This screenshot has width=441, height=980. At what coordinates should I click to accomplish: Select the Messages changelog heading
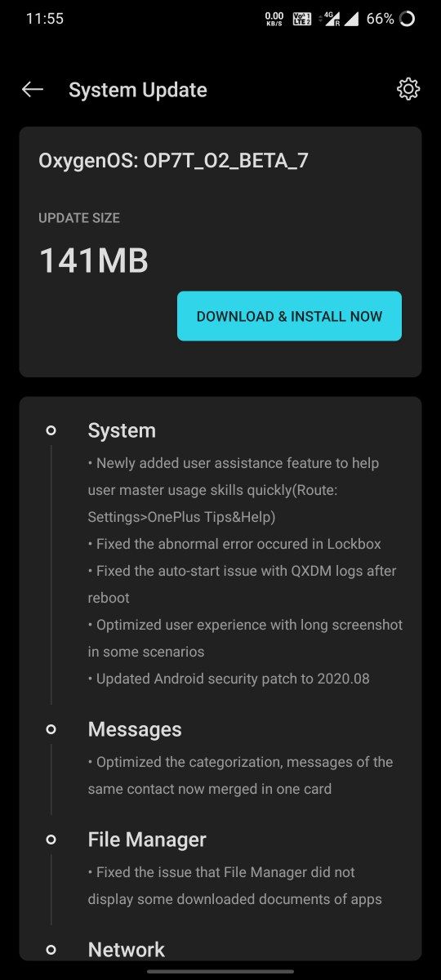pos(135,729)
